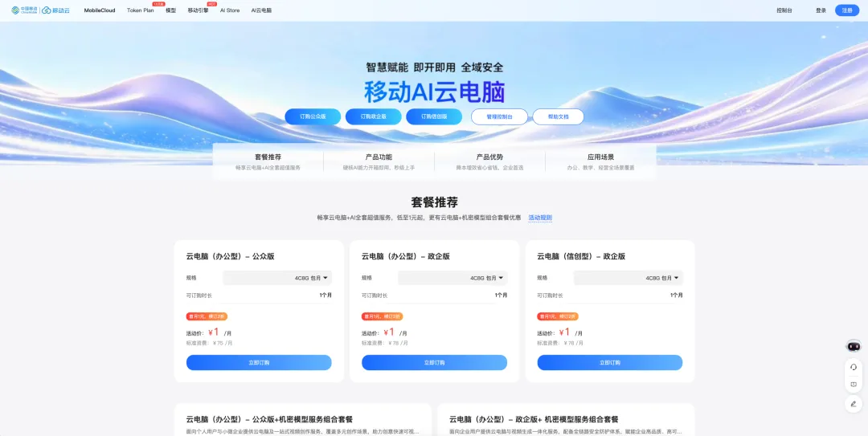Click 云电脑（办公型）– 公众版+机密模型服务组合套餐 heading
This screenshot has height=436, width=868.
click(x=269, y=419)
